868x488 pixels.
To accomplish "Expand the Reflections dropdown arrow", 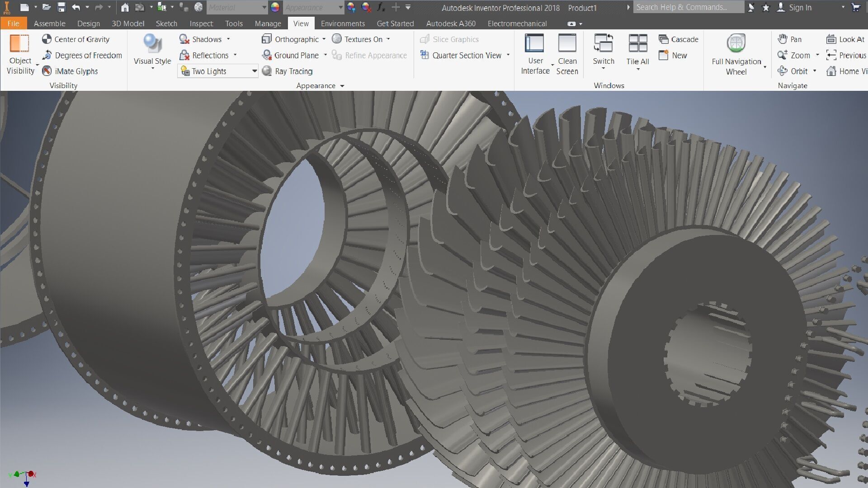I will click(235, 55).
